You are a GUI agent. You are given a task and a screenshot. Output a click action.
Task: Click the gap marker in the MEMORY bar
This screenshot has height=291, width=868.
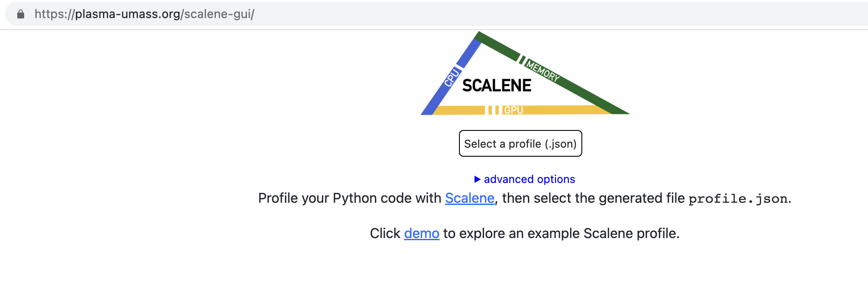522,59
